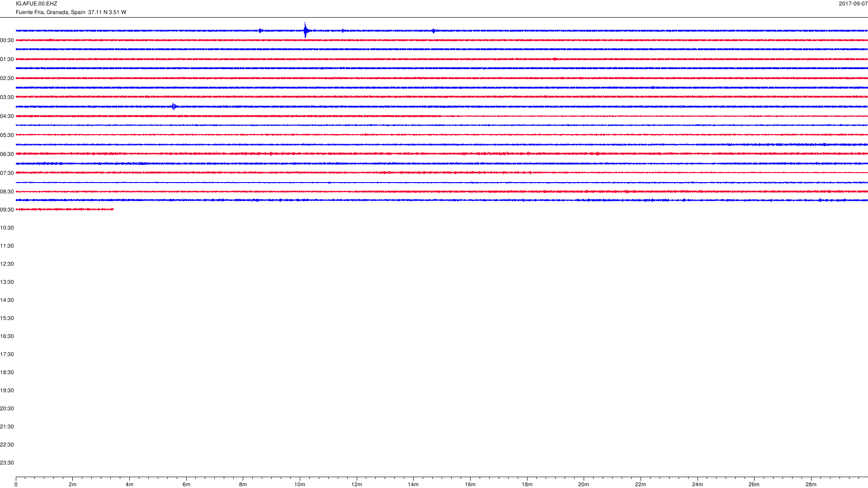
Task: Click the 16m axis label
Action: pyautogui.click(x=470, y=484)
